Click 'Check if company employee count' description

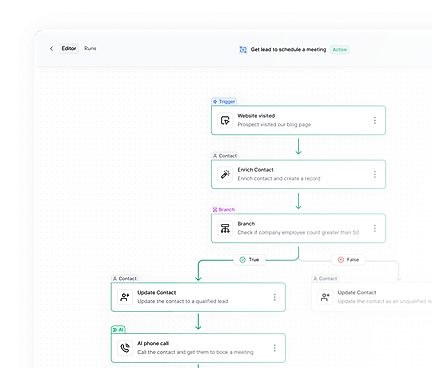pos(298,232)
